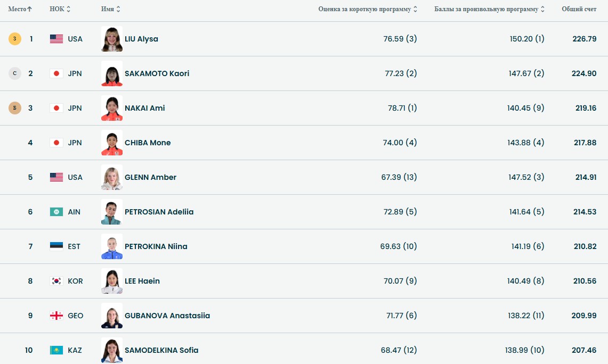Sort by Оценка за короткую программу
This screenshot has height=364, width=608.
[x=415, y=9]
